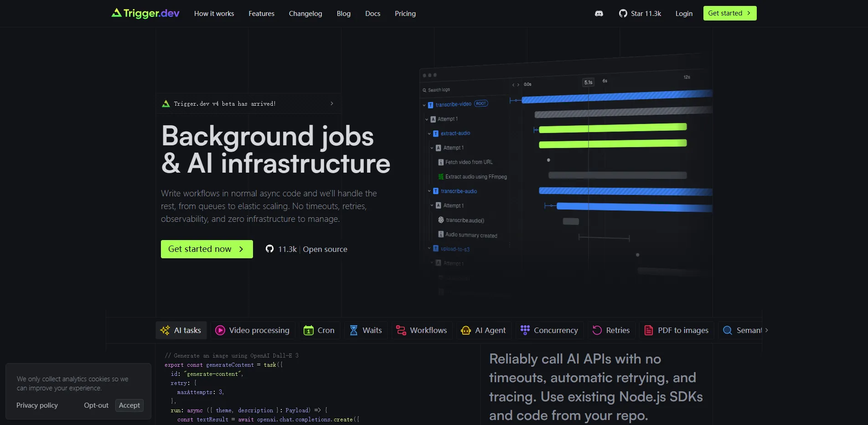Collapse the transcribe-audio tree chevron
The image size is (868, 425).
pyautogui.click(x=429, y=191)
